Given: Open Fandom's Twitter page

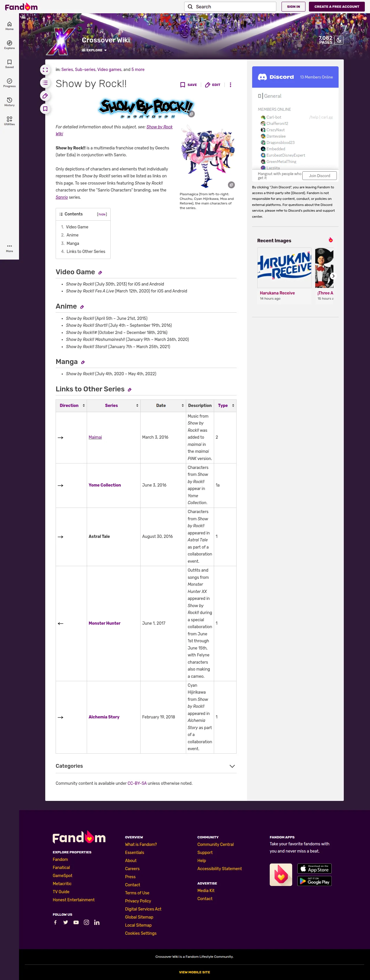Looking at the screenshot, I should click(66, 923).
